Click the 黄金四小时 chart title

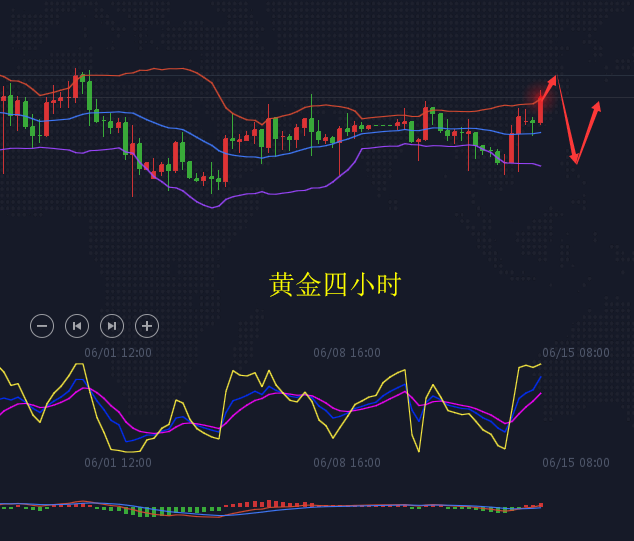pyautogui.click(x=335, y=285)
